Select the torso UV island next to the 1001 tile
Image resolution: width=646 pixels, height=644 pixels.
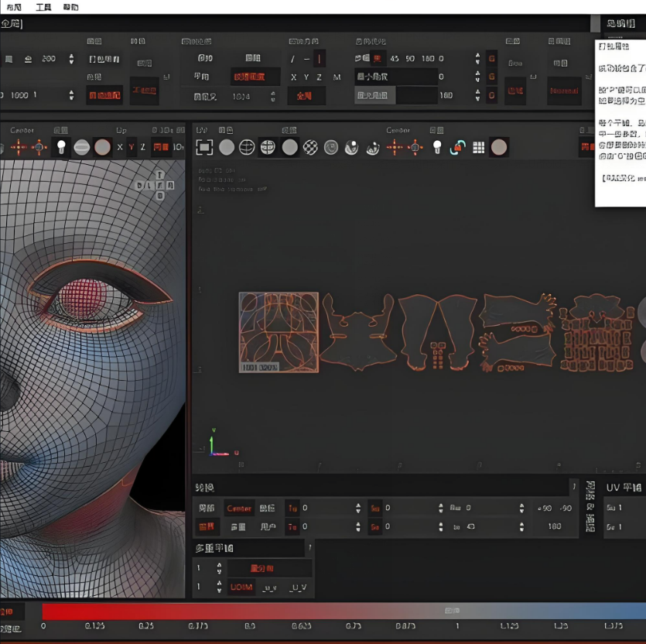(x=357, y=332)
